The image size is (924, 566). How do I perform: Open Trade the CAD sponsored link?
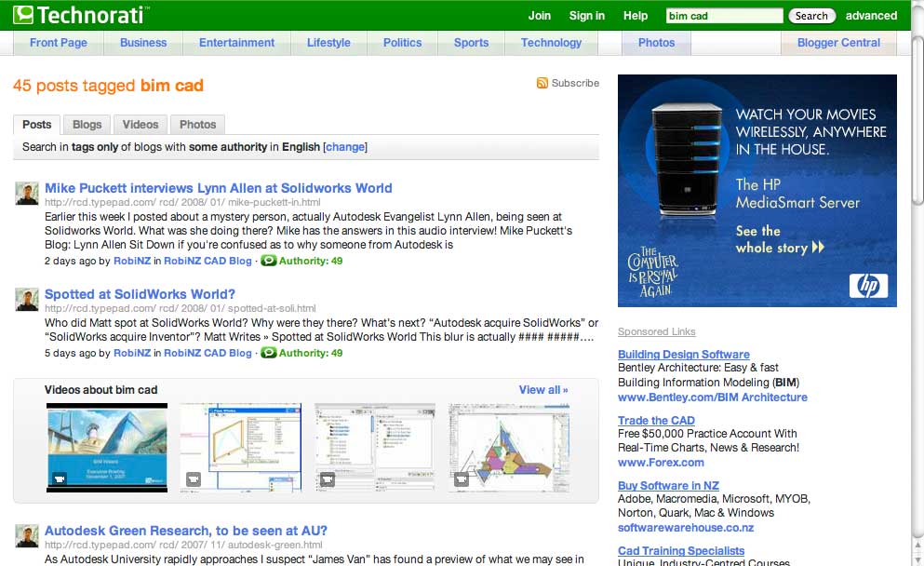[656, 421]
